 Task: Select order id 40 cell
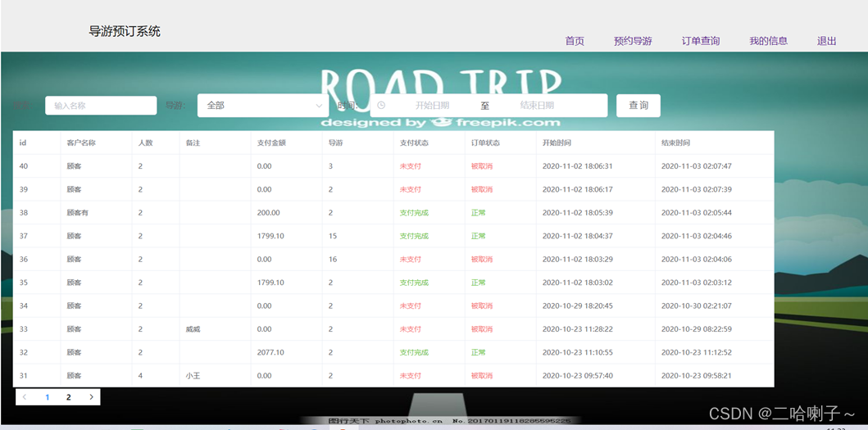click(x=23, y=166)
